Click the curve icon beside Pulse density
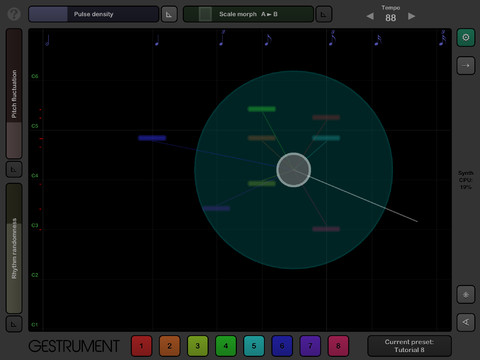This screenshot has width=480, height=360. pos(169,14)
